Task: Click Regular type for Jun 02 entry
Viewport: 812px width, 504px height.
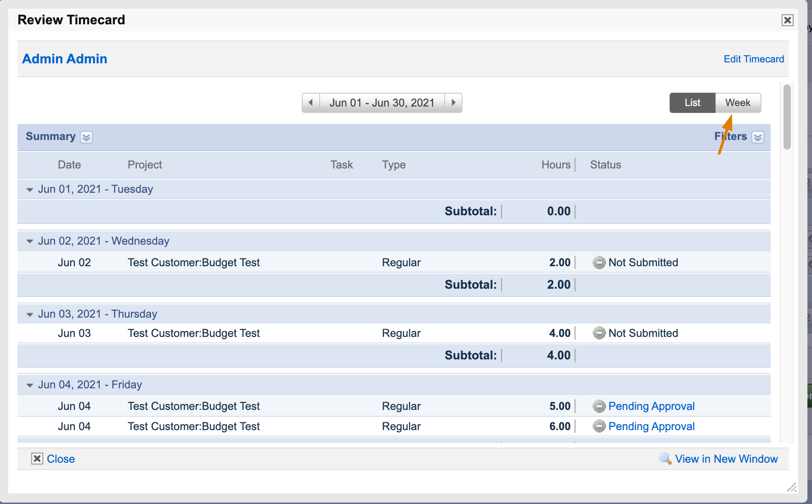Action: (401, 263)
